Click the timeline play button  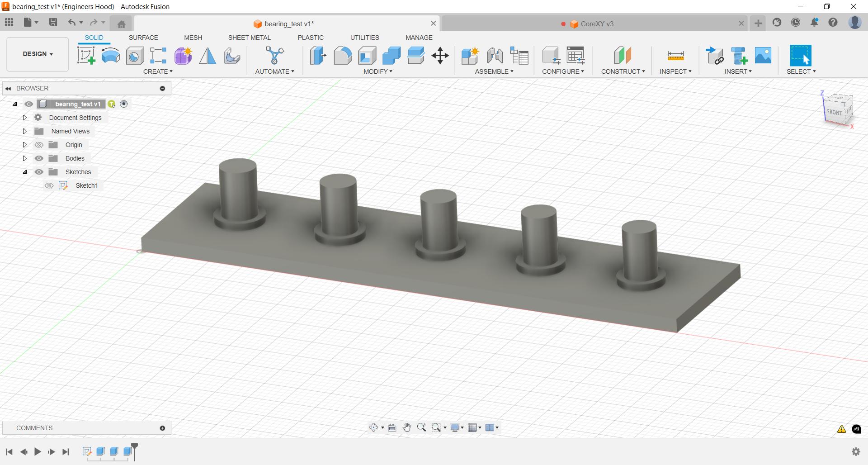(38, 451)
